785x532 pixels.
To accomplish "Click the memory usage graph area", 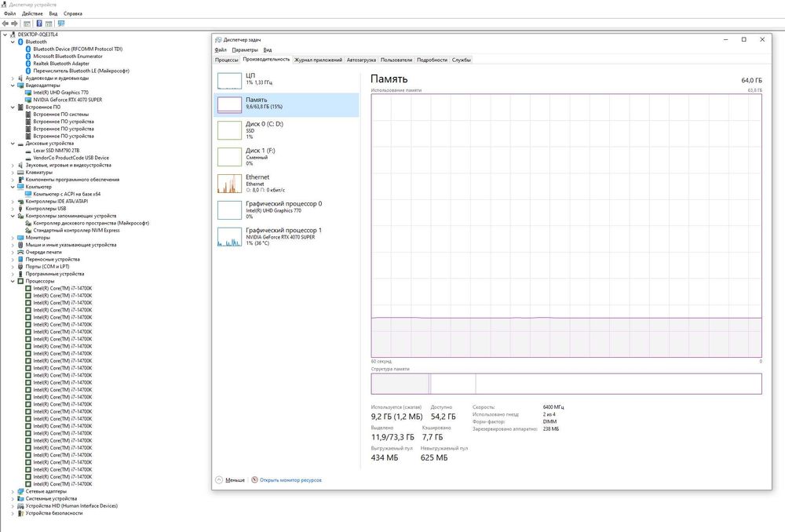I will [x=566, y=225].
